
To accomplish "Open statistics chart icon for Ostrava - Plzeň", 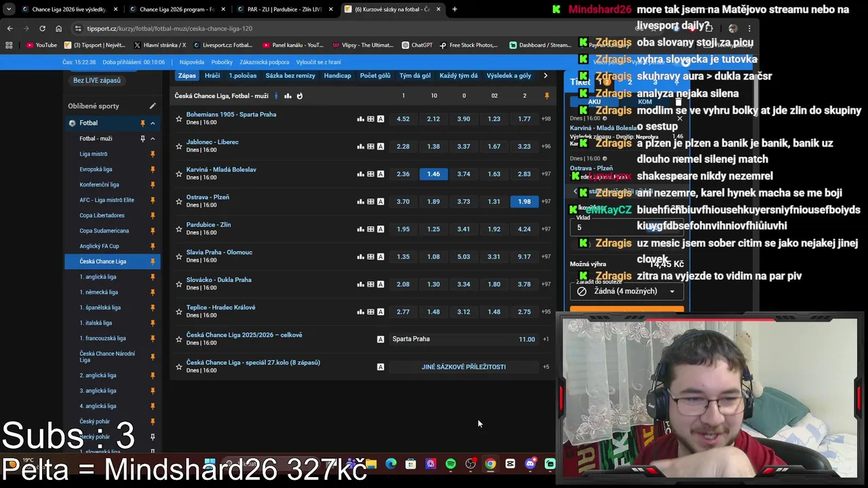I will [361, 201].
